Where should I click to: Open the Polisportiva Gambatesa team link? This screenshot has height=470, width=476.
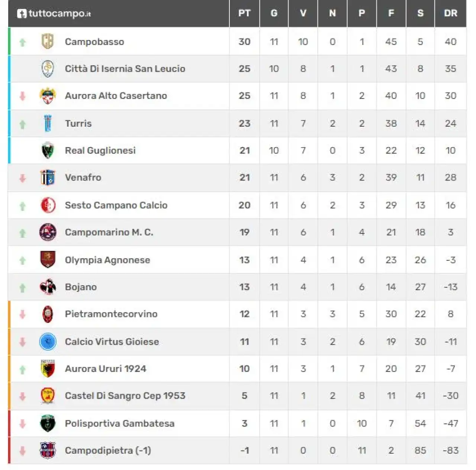pos(119,423)
